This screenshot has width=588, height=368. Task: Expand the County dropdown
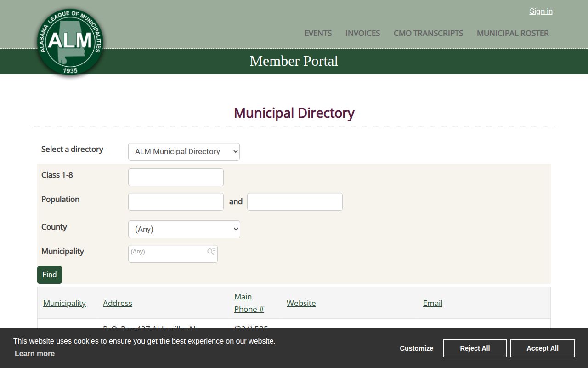point(184,229)
